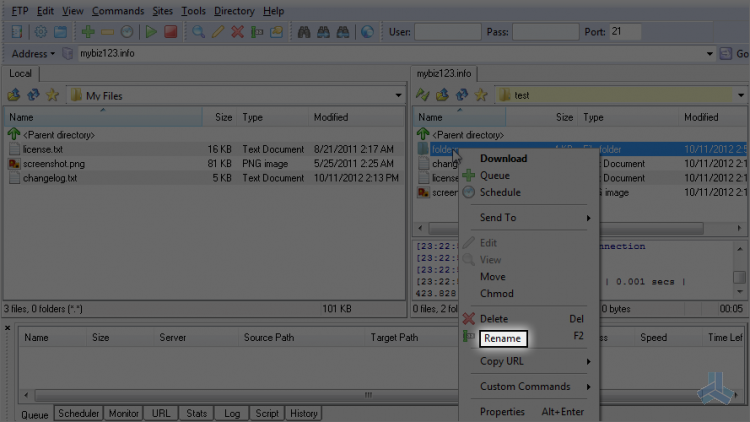The image size is (750, 422).
Task: Expand the remote test path dropdown
Action: (741, 95)
